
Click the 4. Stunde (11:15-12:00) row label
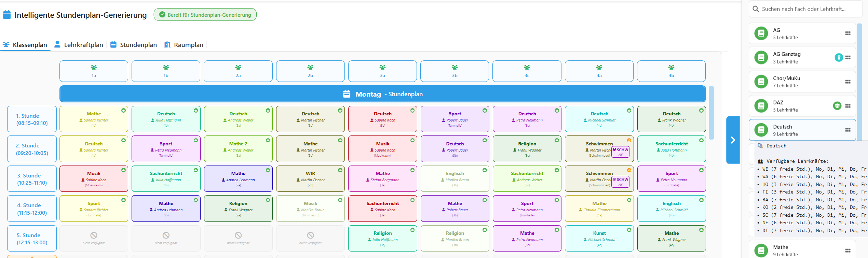click(x=32, y=209)
